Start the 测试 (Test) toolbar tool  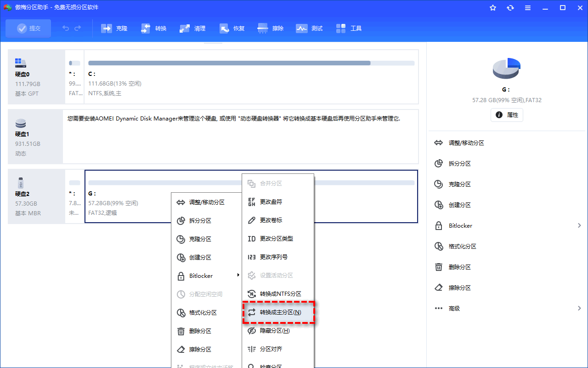click(309, 28)
